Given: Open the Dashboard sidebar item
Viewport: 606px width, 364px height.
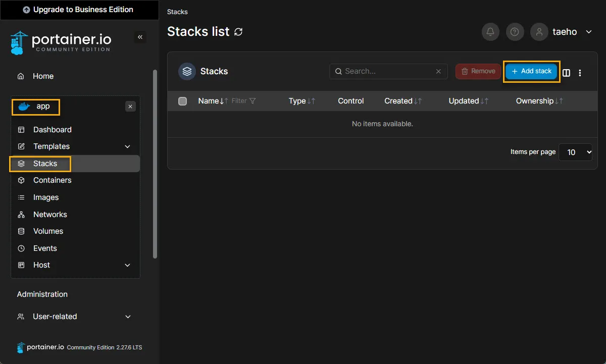Looking at the screenshot, I should 52,130.
